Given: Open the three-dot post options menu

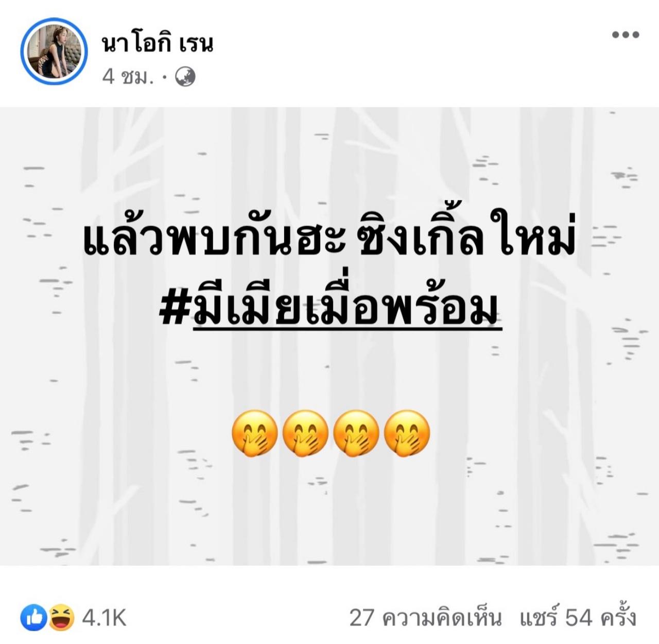Looking at the screenshot, I should [626, 35].
